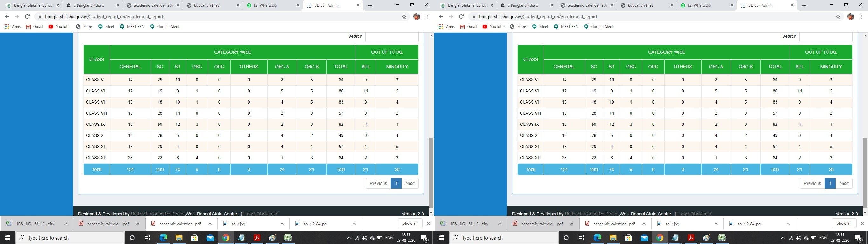Click Show all downloads in the right window
Viewport: 868px width, 244px height.
[x=844, y=223]
